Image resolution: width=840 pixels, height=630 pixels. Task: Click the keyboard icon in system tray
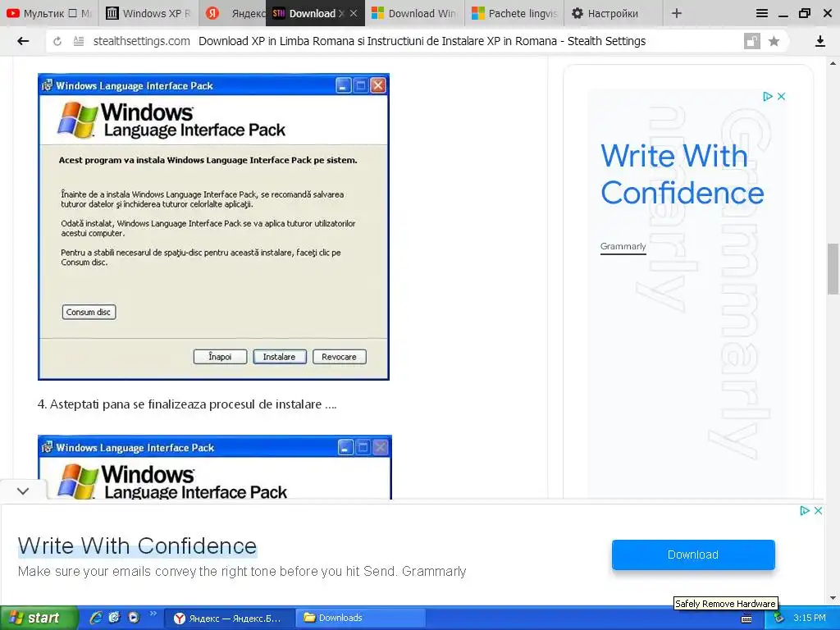coord(746,619)
